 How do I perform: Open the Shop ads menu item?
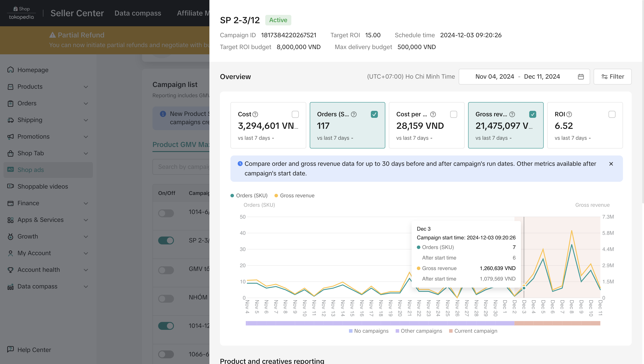(30, 170)
